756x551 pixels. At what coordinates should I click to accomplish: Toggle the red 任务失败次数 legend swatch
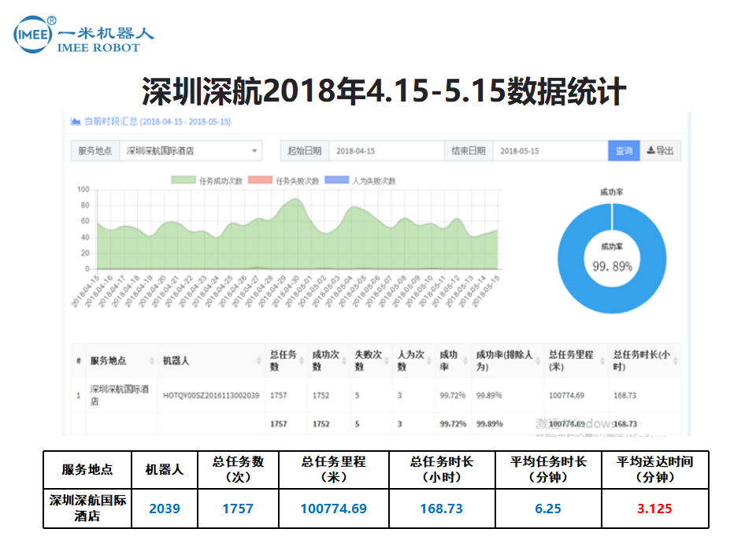click(x=261, y=180)
